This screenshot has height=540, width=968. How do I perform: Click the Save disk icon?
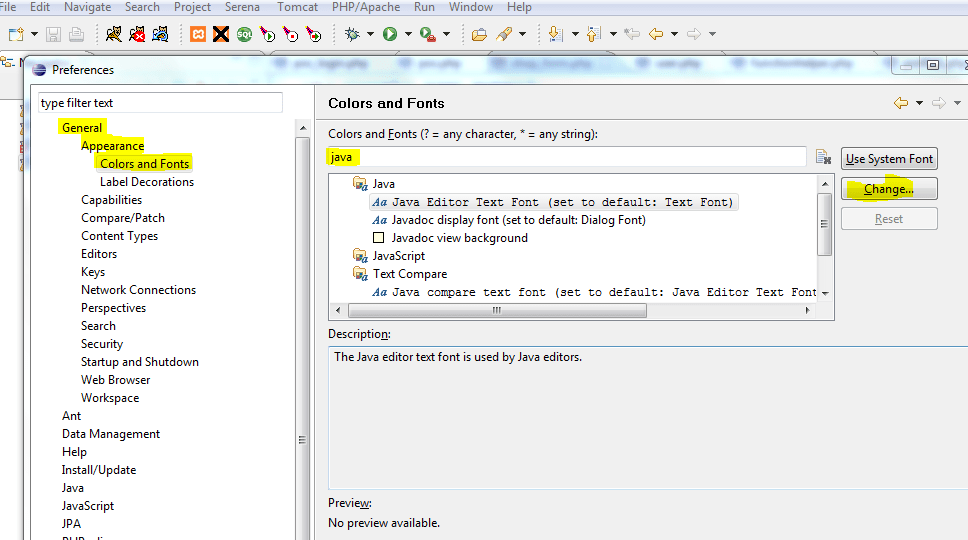tap(54, 34)
